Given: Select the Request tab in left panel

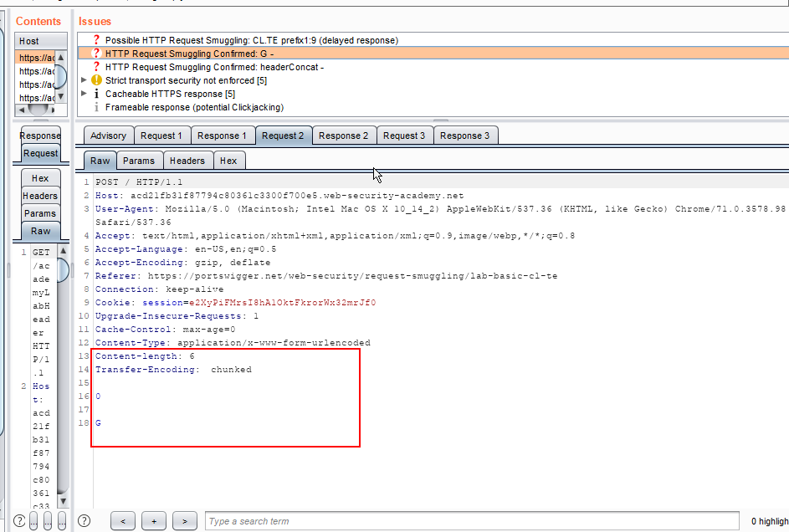Looking at the screenshot, I should coord(41,153).
